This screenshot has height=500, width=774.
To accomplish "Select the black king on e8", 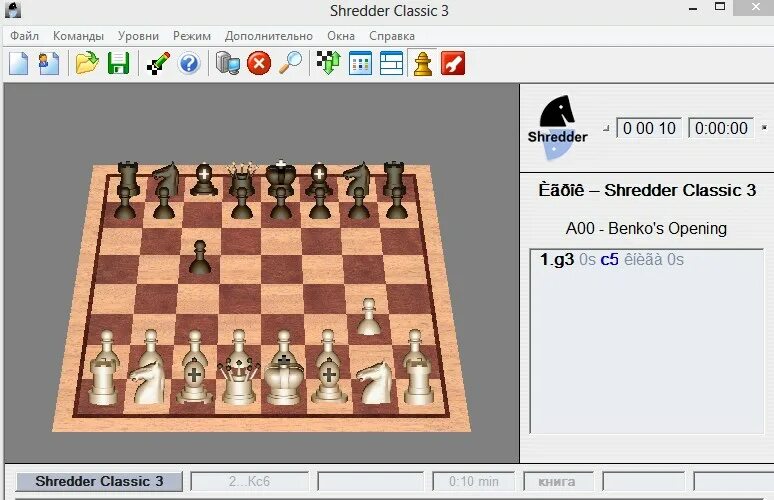I will pyautogui.click(x=280, y=177).
